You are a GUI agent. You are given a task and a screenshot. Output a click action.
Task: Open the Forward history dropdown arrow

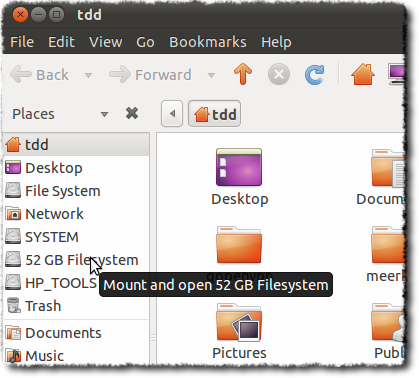(x=211, y=75)
